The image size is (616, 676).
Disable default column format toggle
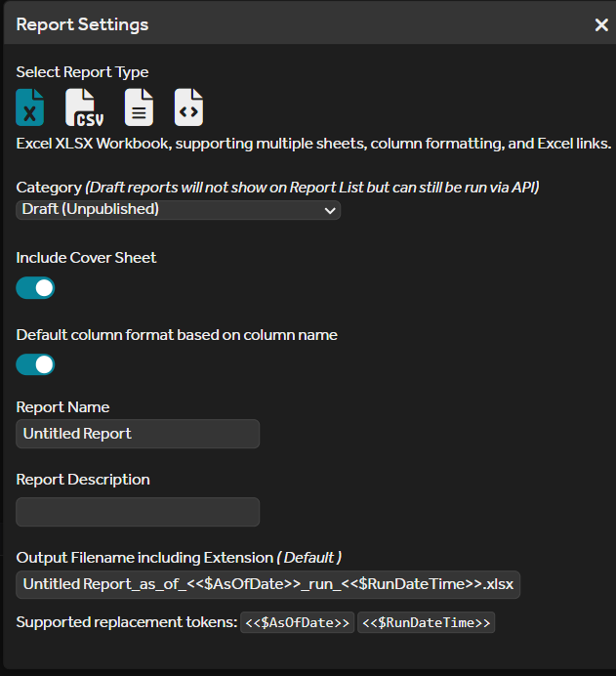click(36, 364)
